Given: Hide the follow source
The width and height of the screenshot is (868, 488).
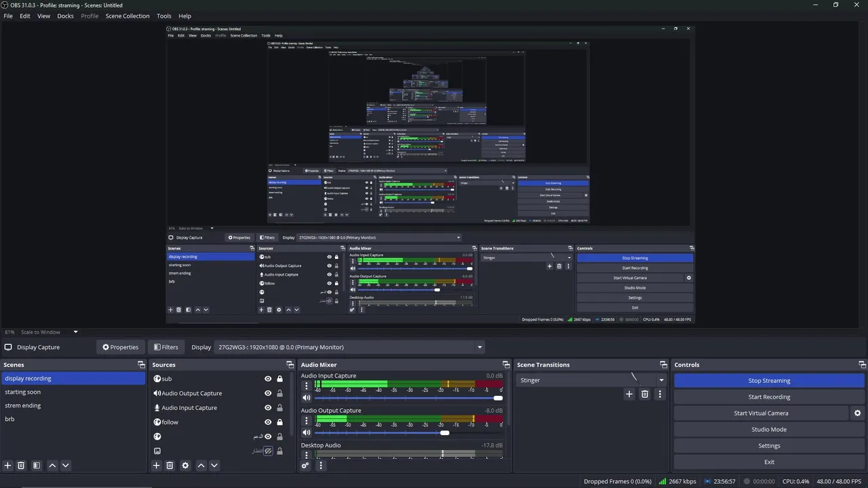Looking at the screenshot, I should tap(268, 422).
